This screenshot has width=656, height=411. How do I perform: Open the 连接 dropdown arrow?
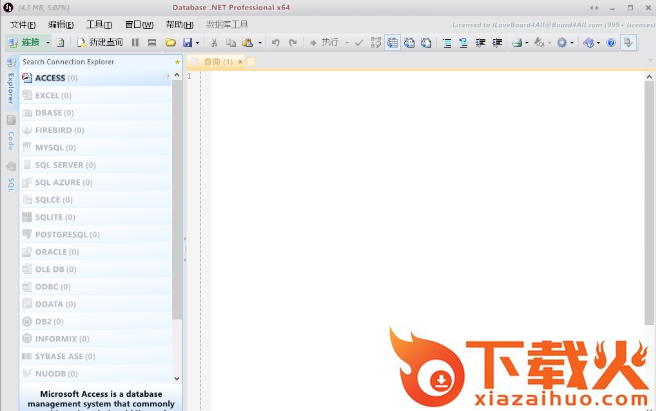[48, 43]
